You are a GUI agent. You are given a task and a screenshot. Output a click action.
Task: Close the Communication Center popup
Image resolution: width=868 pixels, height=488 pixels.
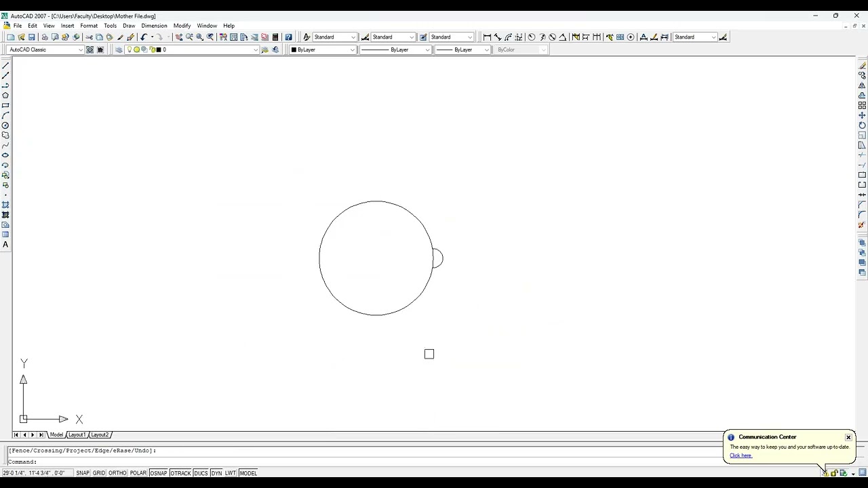(848, 437)
